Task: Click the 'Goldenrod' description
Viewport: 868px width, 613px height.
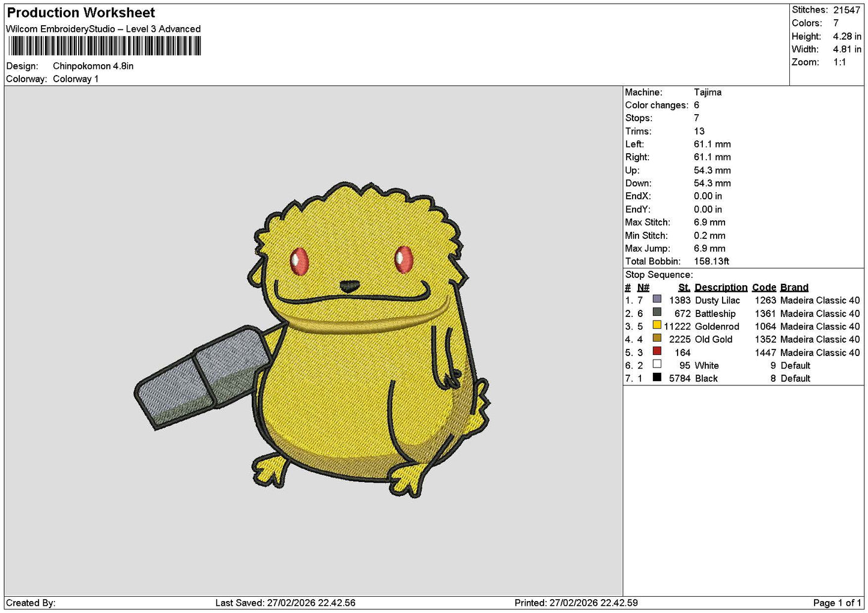Action: point(717,327)
